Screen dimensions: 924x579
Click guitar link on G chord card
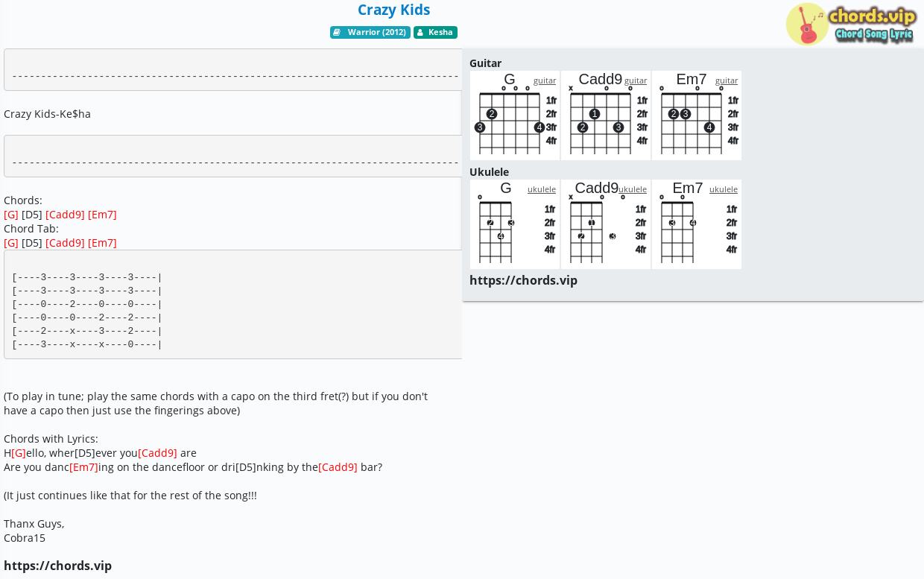click(x=545, y=80)
